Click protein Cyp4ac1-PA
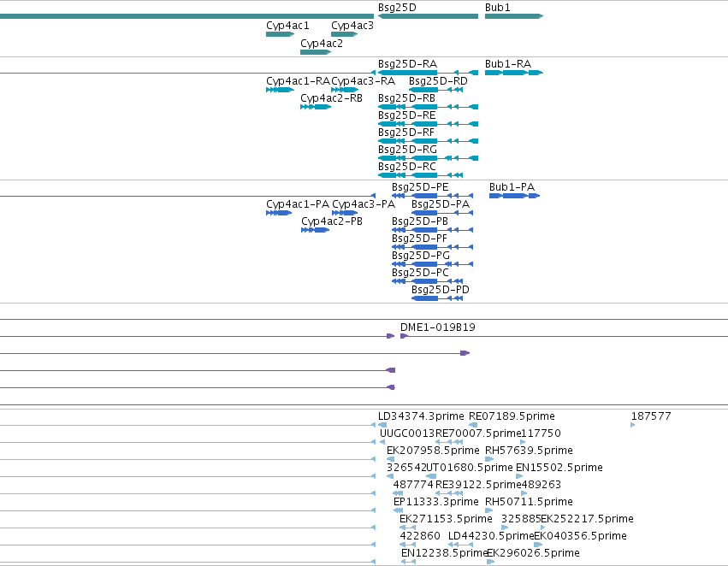This screenshot has height=566, width=728. (x=279, y=213)
